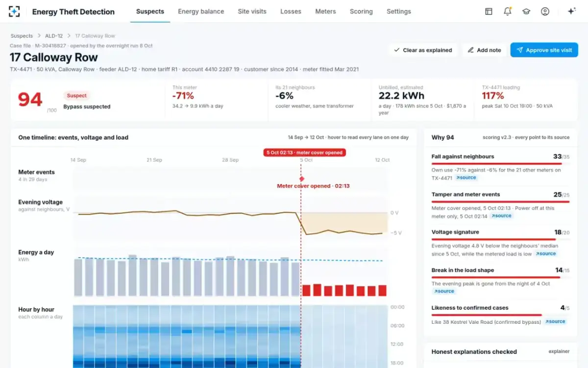The height and width of the screenshot is (368, 588).
Task: Open the layout panel icon in header
Action: (489, 11)
